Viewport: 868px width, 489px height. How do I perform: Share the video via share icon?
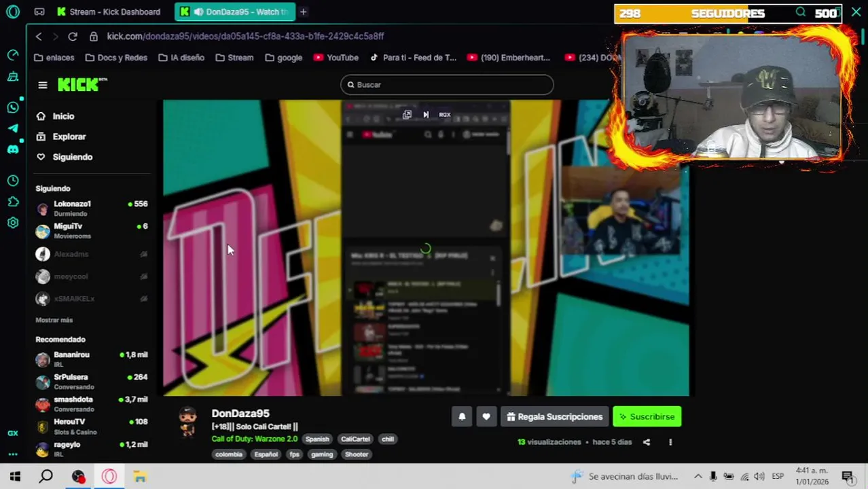click(x=647, y=442)
